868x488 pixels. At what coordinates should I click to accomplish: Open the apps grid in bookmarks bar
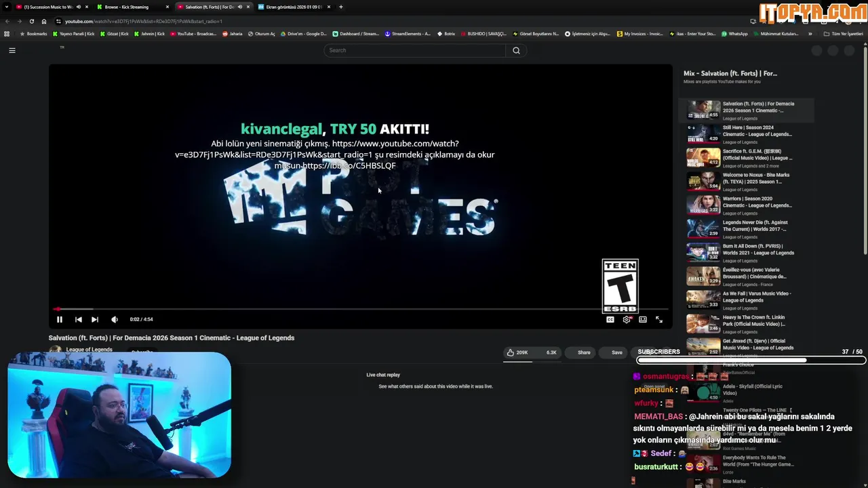pos(7,33)
